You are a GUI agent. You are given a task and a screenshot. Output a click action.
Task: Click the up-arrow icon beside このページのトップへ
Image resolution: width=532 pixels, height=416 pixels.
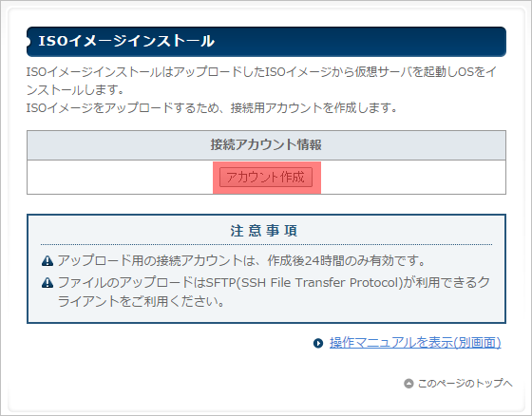point(408,384)
